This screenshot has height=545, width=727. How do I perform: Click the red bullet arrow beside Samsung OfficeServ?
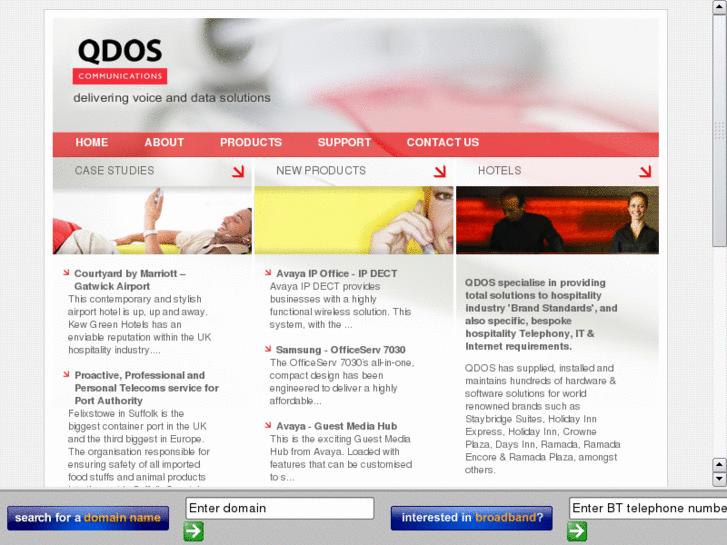click(x=268, y=349)
